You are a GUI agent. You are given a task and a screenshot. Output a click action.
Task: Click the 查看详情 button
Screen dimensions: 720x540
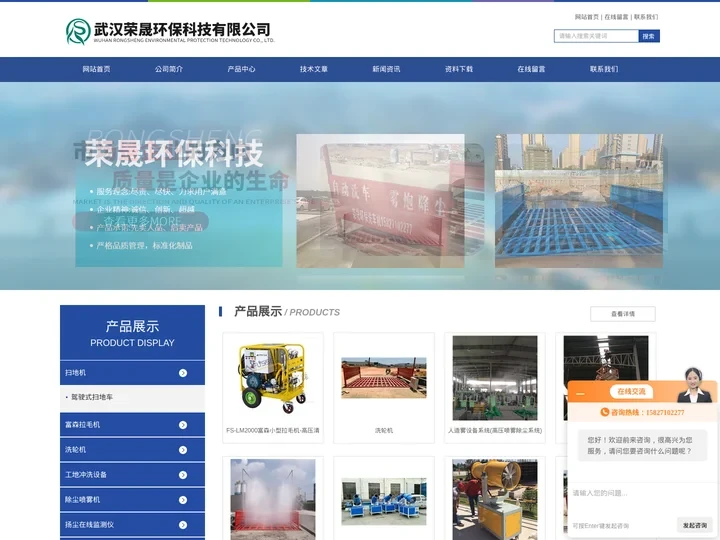coord(623,314)
